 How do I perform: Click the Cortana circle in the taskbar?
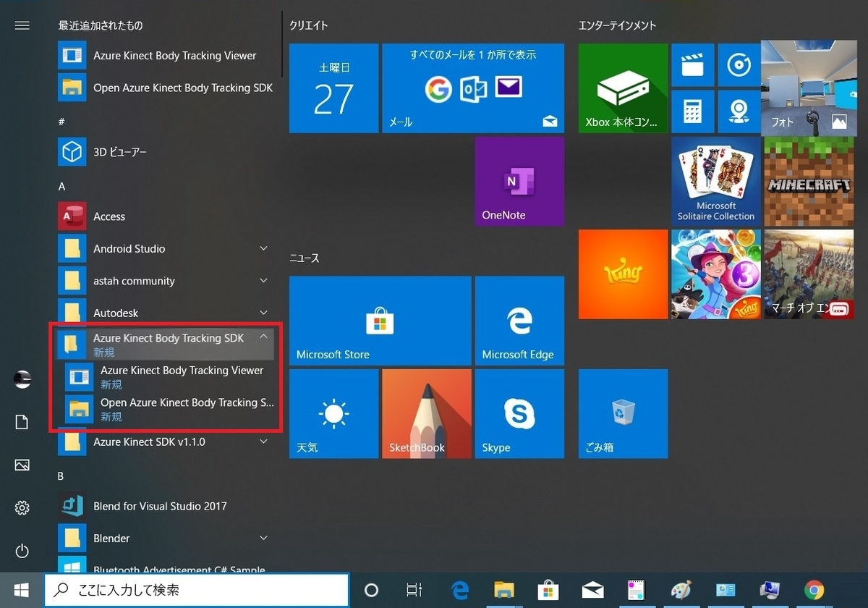click(371, 590)
